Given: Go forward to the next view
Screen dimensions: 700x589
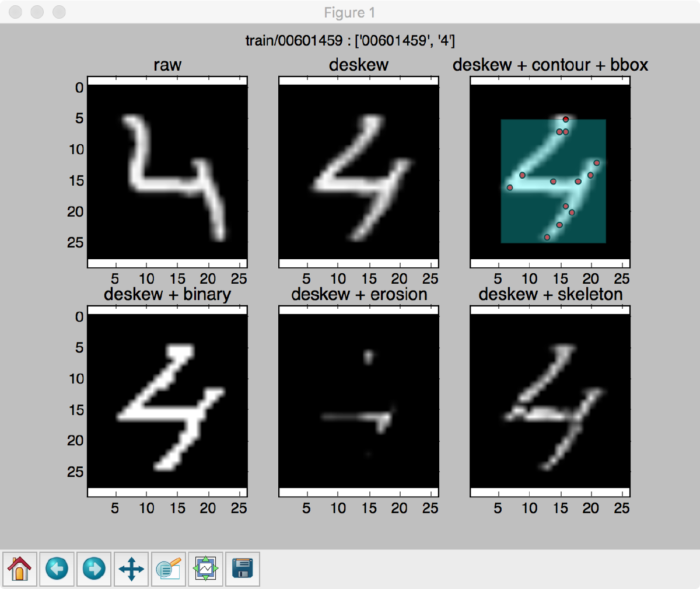Looking at the screenshot, I should tap(93, 569).
